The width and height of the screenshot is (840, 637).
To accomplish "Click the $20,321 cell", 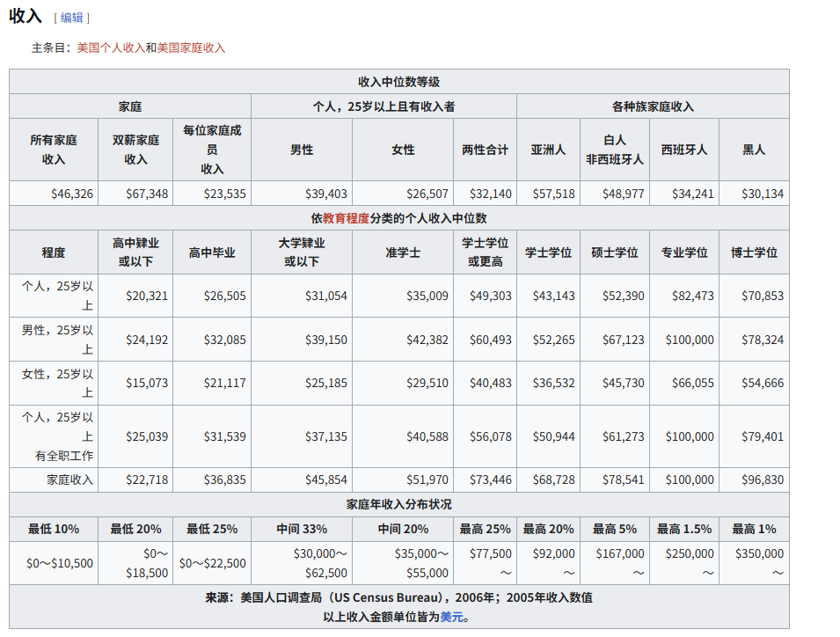I will 135,296.
